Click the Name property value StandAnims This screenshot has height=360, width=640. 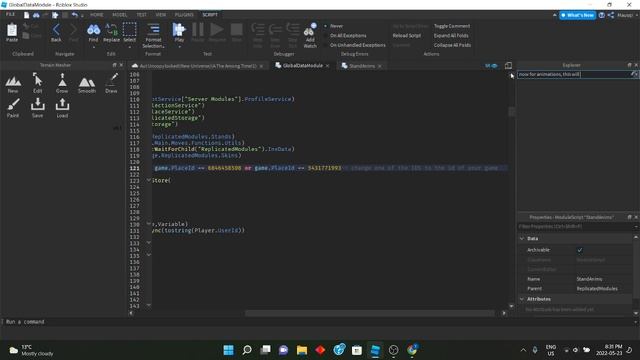click(x=589, y=279)
